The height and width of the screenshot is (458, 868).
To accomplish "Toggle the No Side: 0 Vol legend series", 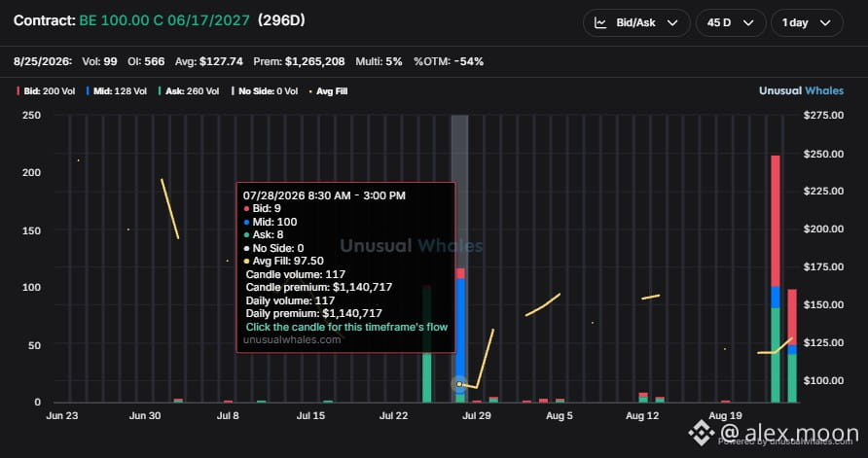I will tap(265, 91).
